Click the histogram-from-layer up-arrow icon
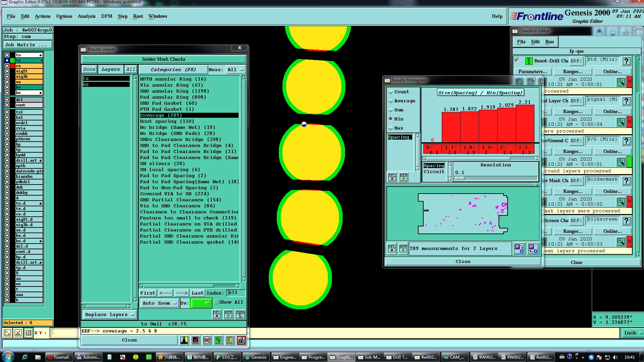This screenshot has width=644, height=362. click(x=533, y=249)
